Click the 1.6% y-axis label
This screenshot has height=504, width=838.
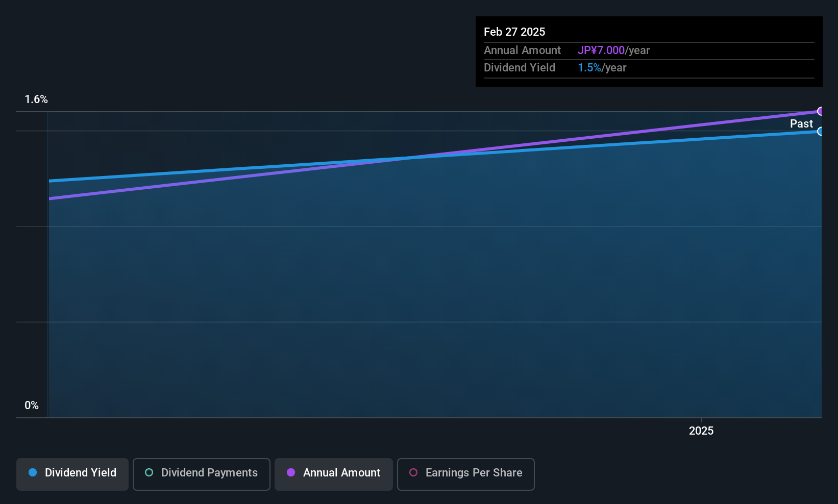click(x=36, y=99)
